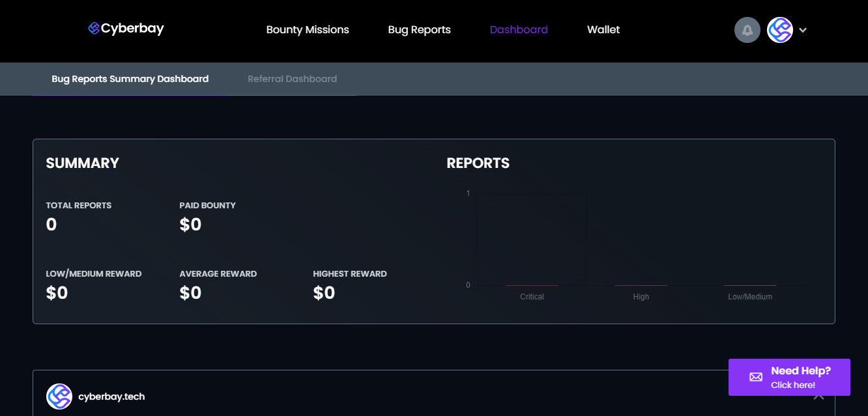Click the Average Reward label

pyautogui.click(x=218, y=274)
